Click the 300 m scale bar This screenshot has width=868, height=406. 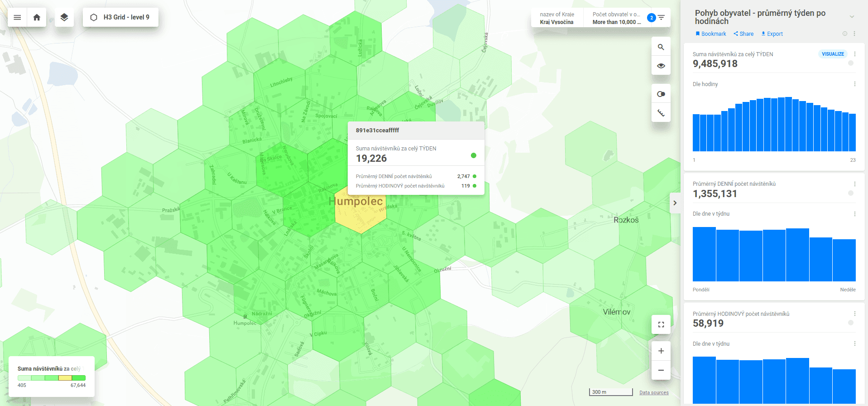[610, 392]
